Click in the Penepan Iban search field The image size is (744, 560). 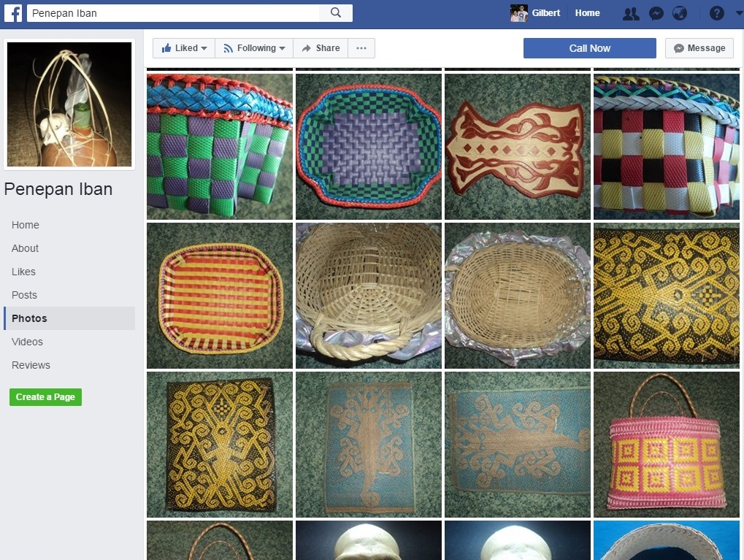tap(173, 13)
